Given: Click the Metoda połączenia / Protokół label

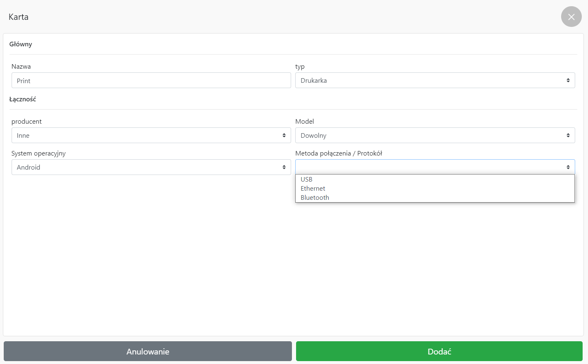Looking at the screenshot, I should (x=338, y=153).
